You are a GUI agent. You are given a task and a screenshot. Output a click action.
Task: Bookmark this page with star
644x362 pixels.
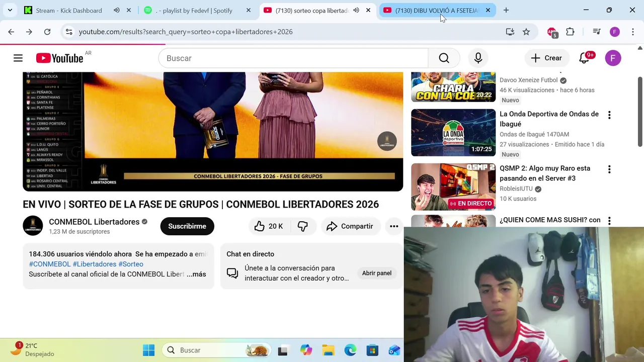click(x=526, y=32)
